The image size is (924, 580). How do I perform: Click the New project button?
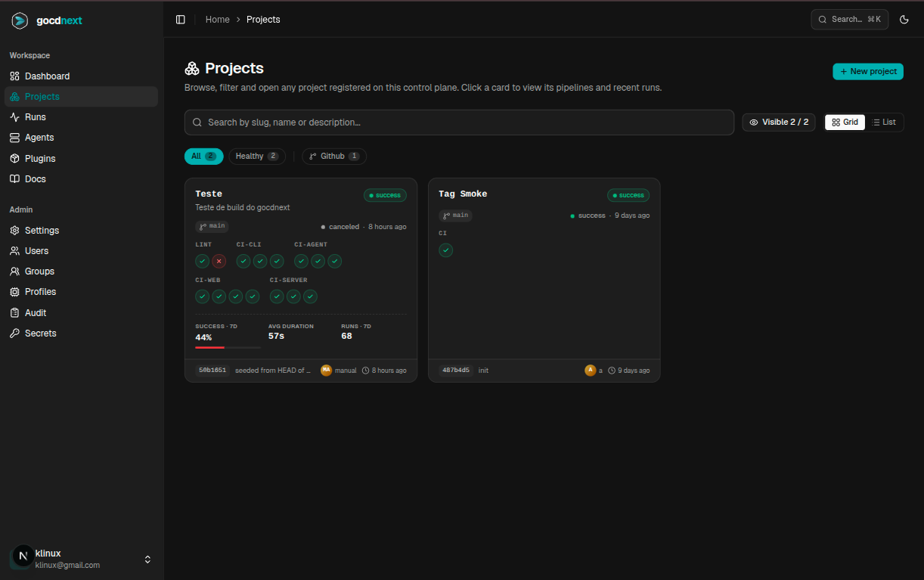(868, 71)
